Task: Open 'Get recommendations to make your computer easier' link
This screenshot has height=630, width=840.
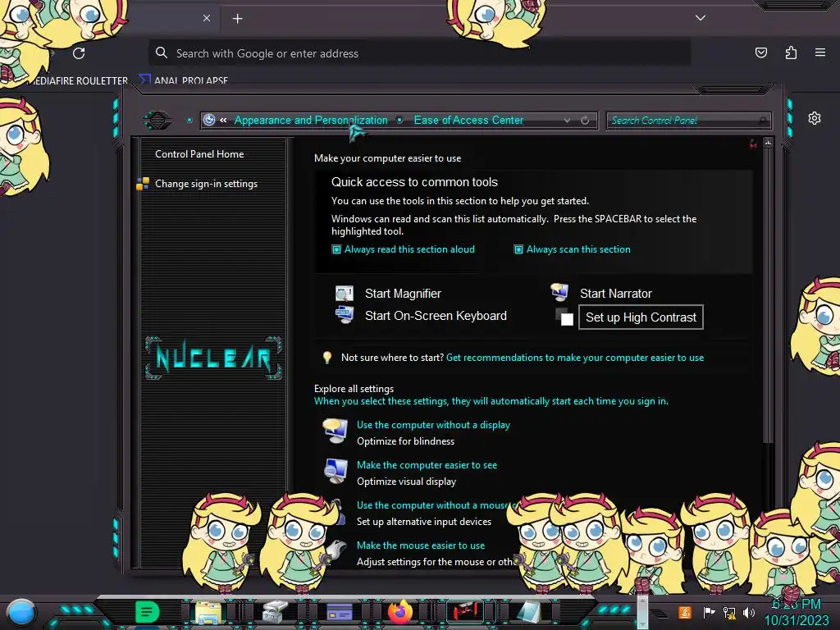Action: coord(575,358)
